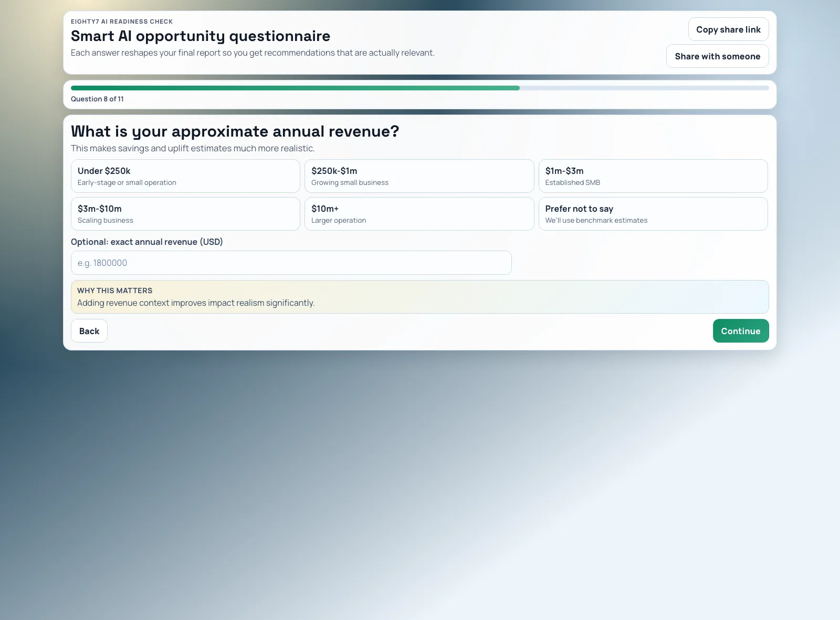Pick the $1m-$3m Established SMB option
Screen dimensions: 840x620
pos(653,176)
